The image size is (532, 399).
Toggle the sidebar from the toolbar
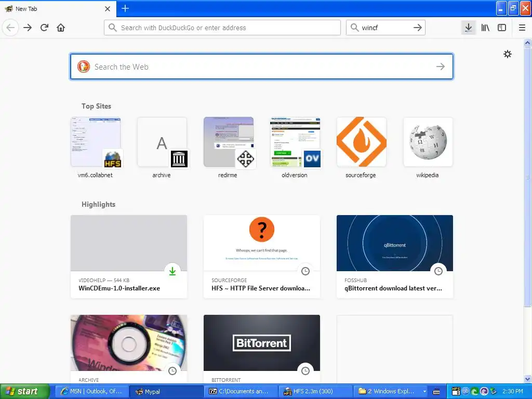[502, 28]
